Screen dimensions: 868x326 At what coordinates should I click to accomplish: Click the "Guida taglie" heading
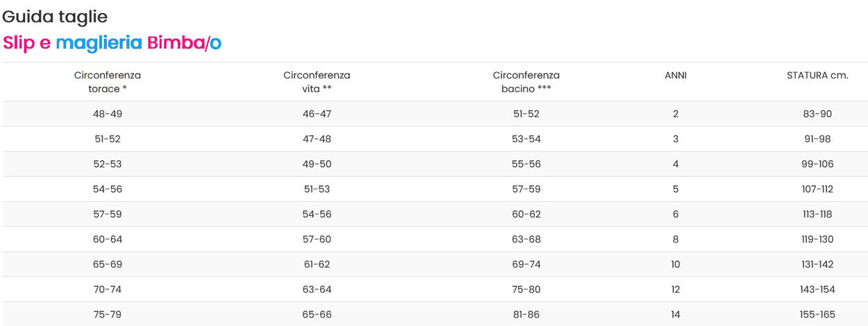(55, 17)
